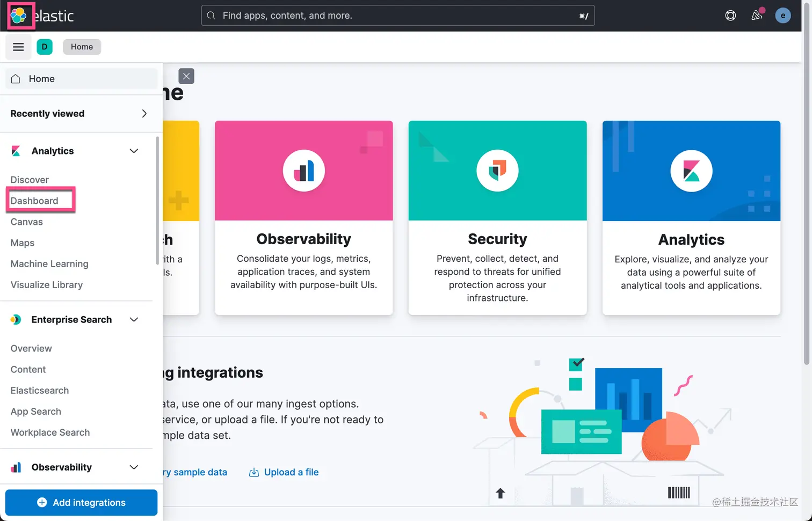Collapse the Analytics section chevron
Image resolution: width=812 pixels, height=521 pixels.
134,151
